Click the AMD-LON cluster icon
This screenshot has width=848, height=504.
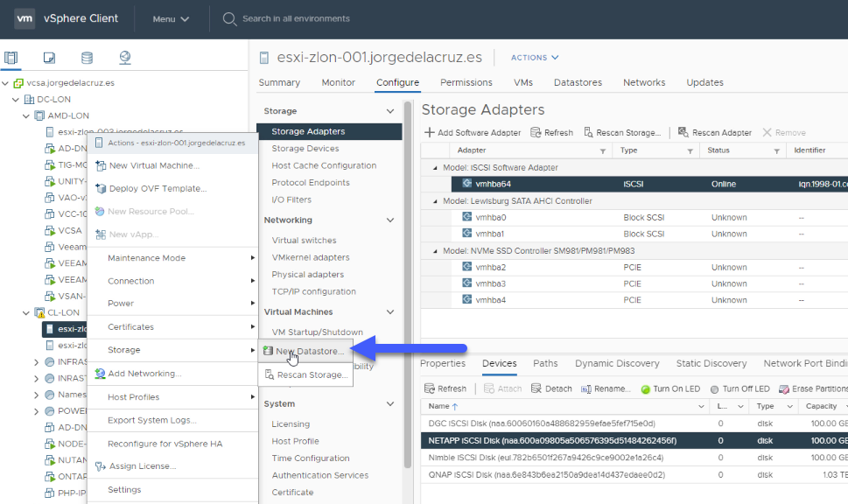pyautogui.click(x=39, y=115)
